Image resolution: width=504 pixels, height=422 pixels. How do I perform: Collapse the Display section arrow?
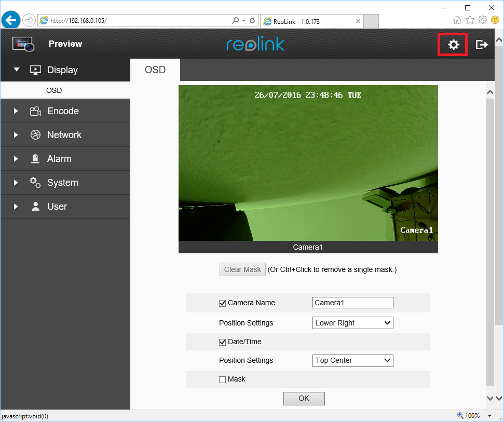coord(16,70)
